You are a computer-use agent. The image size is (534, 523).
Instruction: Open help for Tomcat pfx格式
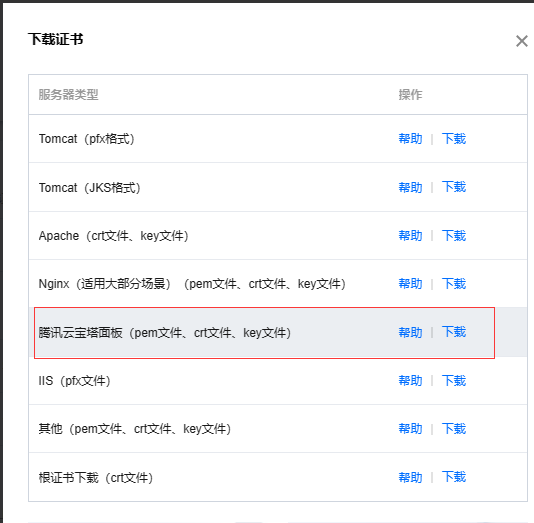(410, 139)
